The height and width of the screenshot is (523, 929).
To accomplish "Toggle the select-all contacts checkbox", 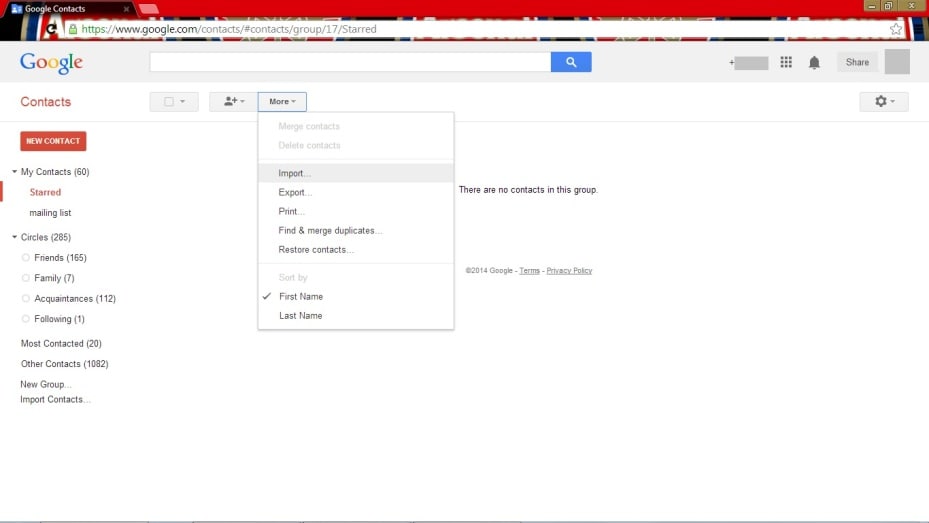I will coord(169,101).
